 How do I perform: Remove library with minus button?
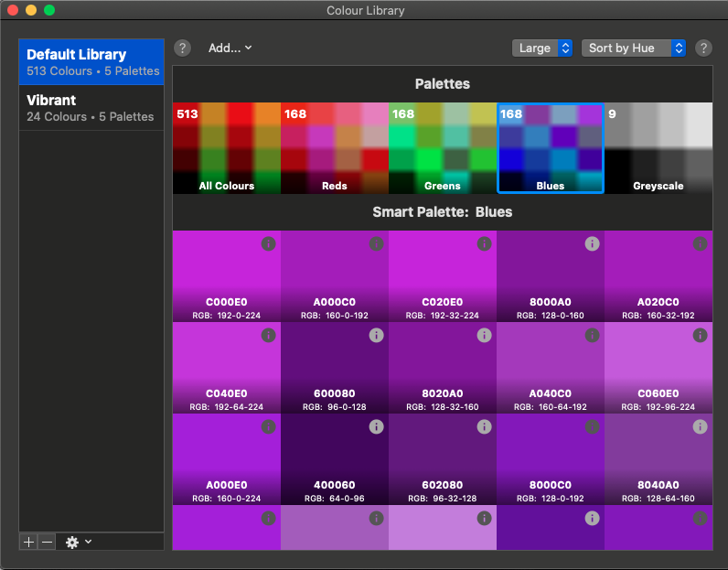click(47, 543)
